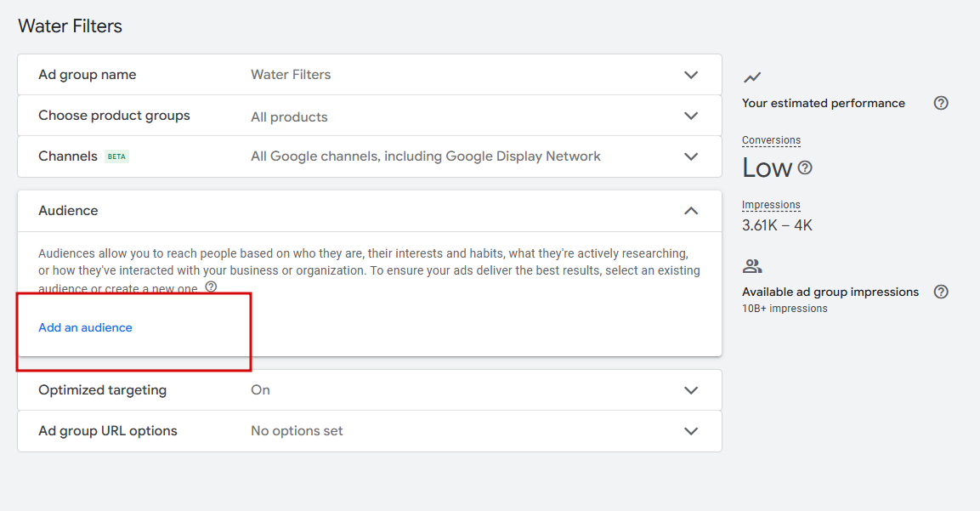The image size is (980, 511).
Task: Click the people icon above Available ad group impressions
Action: pos(752,266)
